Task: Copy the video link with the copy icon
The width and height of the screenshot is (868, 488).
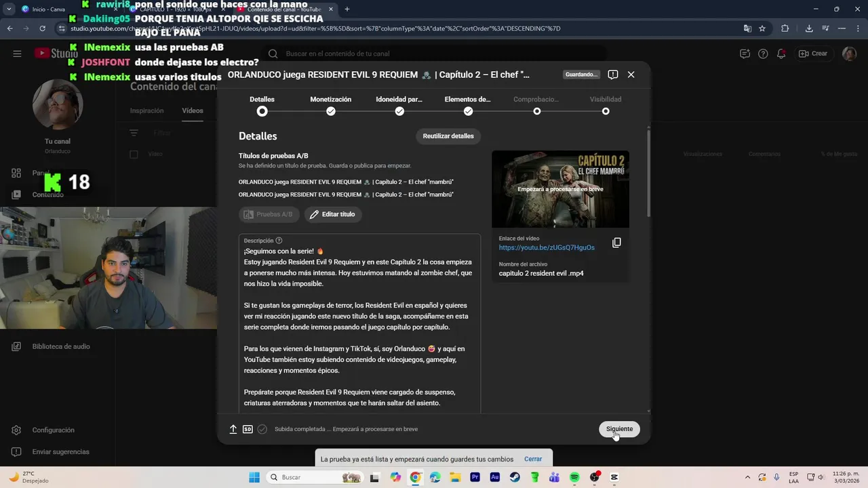Action: coord(616,243)
